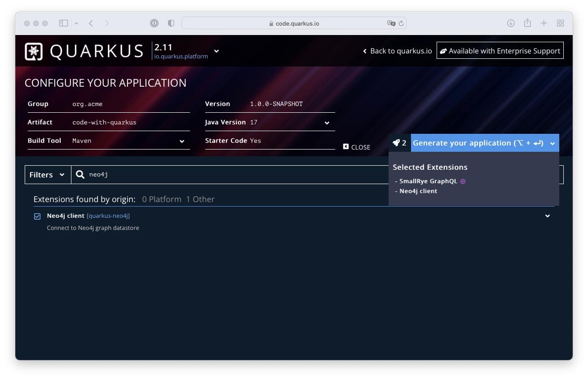Image resolution: width=588 pixels, height=379 pixels.
Task: Focus the Group field org.acme
Action: pyautogui.click(x=131, y=104)
